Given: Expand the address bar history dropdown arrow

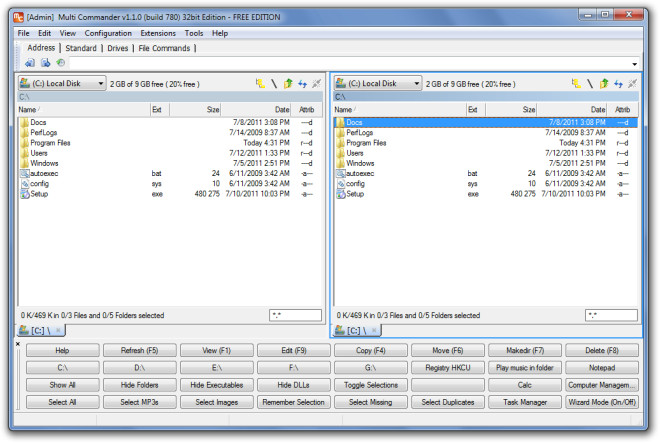Looking at the screenshot, I should click(x=634, y=64).
